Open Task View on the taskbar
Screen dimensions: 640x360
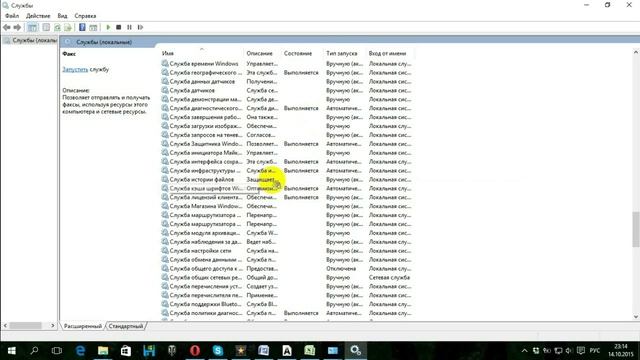click(x=57, y=351)
